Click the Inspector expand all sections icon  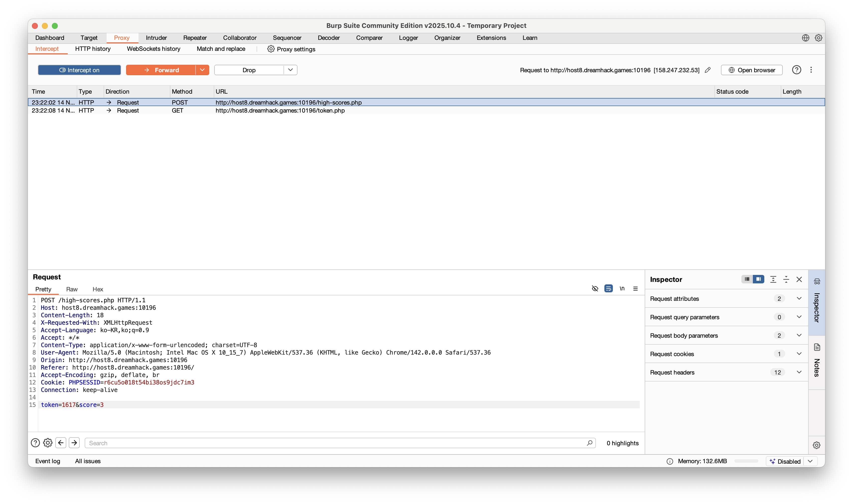pos(773,279)
